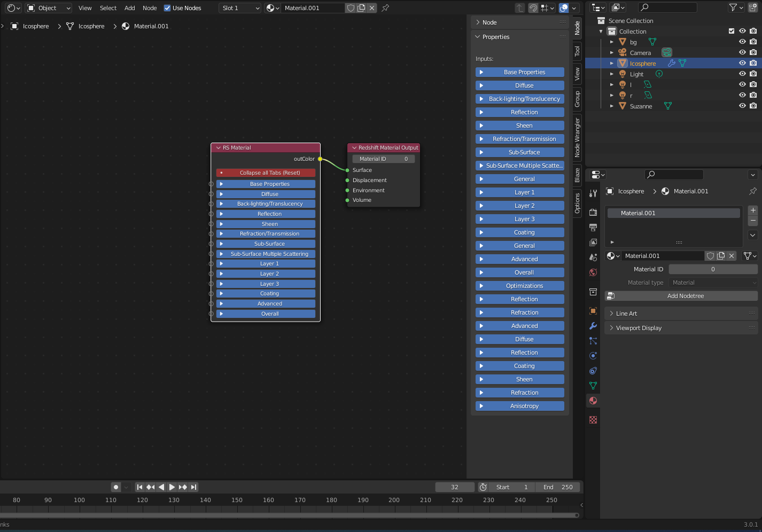The height and width of the screenshot is (532, 762).
Task: Open the Material properties tab
Action: (x=593, y=401)
